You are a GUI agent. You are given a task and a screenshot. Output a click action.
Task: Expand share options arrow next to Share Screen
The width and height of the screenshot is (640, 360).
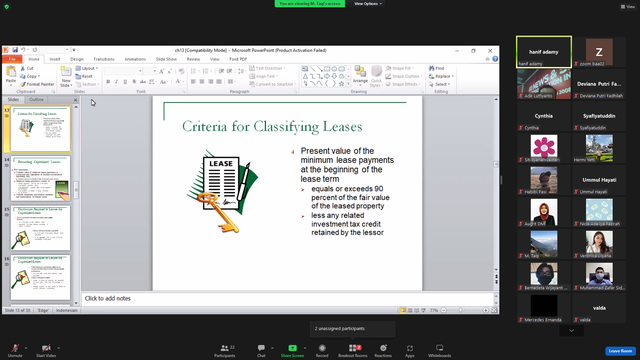pyautogui.click(x=304, y=348)
